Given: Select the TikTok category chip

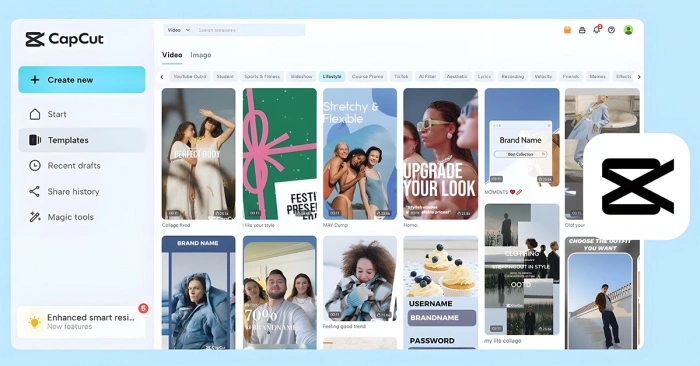Looking at the screenshot, I should click(x=401, y=77).
